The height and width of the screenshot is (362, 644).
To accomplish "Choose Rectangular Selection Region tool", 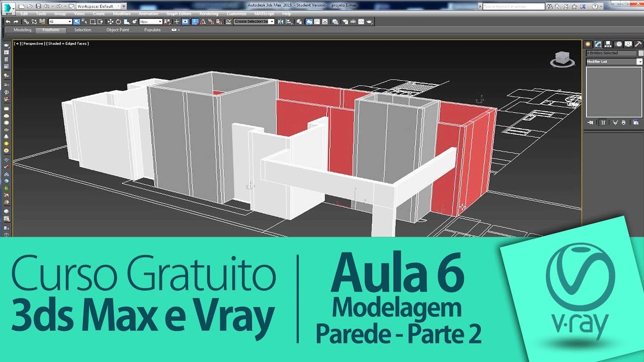I will tap(93, 22).
